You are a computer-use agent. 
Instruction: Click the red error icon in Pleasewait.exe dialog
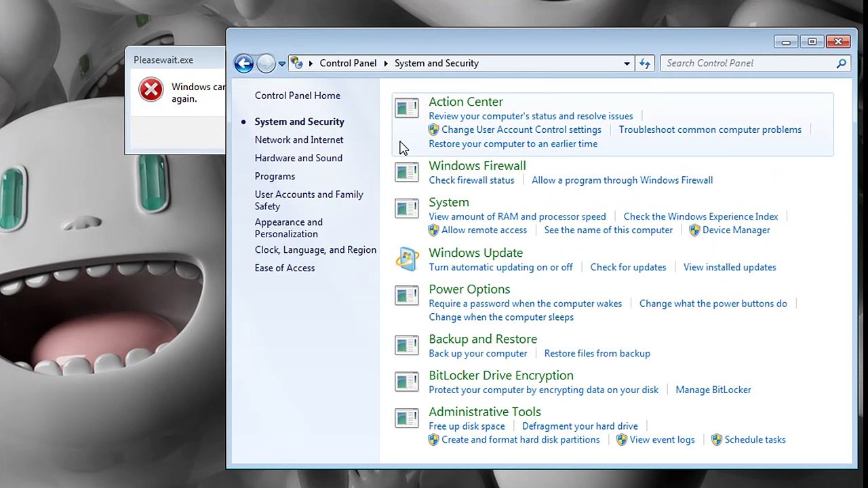(151, 90)
